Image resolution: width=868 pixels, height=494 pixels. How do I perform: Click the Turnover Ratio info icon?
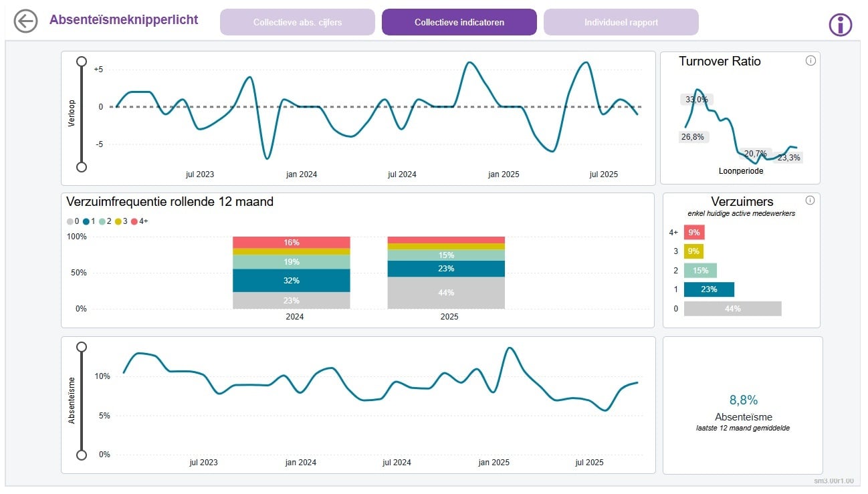(810, 61)
